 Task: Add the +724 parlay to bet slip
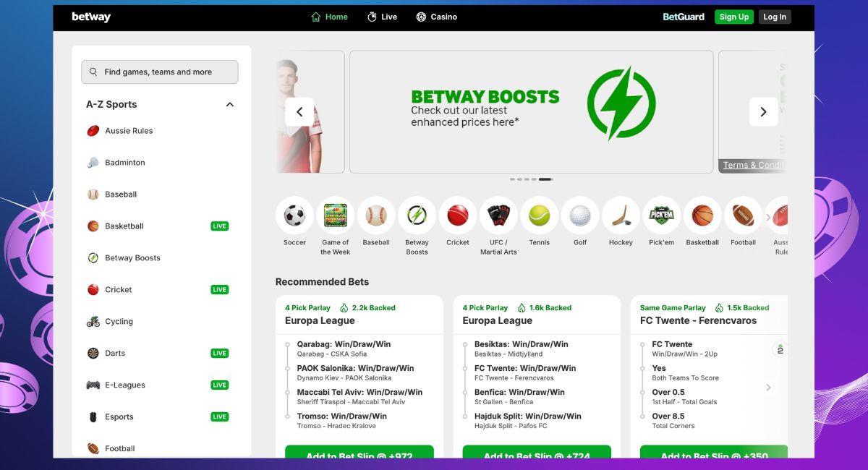(x=537, y=452)
